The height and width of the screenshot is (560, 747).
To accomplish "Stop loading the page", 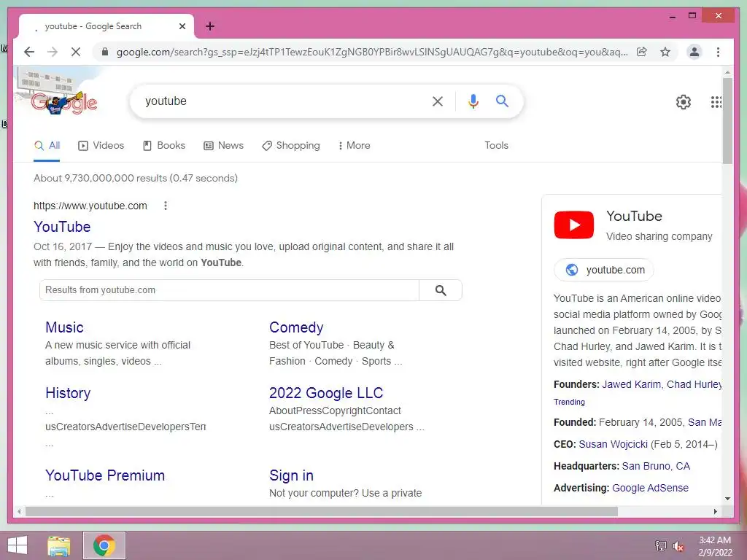I will tap(76, 52).
